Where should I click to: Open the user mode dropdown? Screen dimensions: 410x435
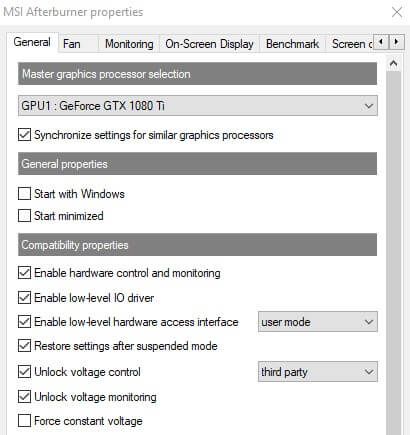(x=318, y=322)
